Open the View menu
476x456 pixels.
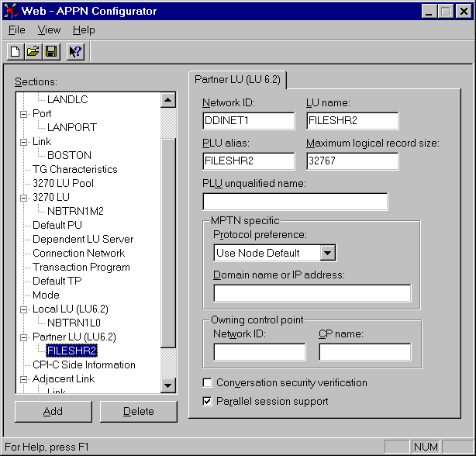tap(49, 30)
